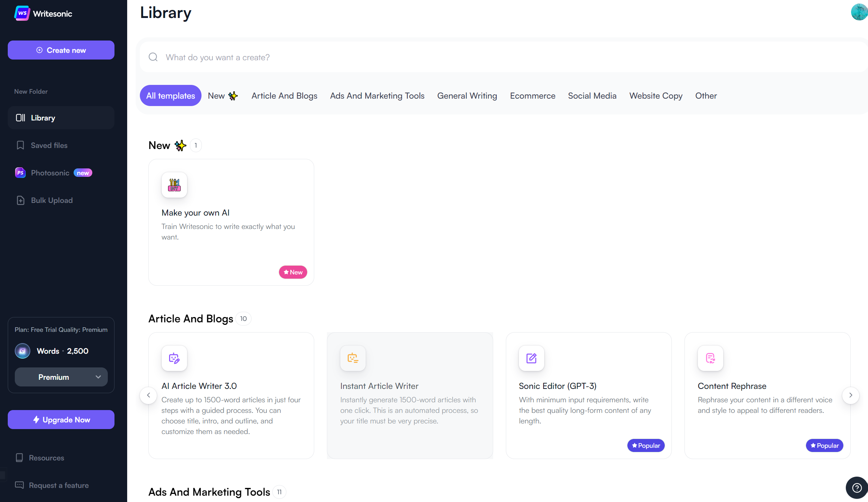Open the Request a feature link
The image size is (868, 502).
click(x=59, y=485)
